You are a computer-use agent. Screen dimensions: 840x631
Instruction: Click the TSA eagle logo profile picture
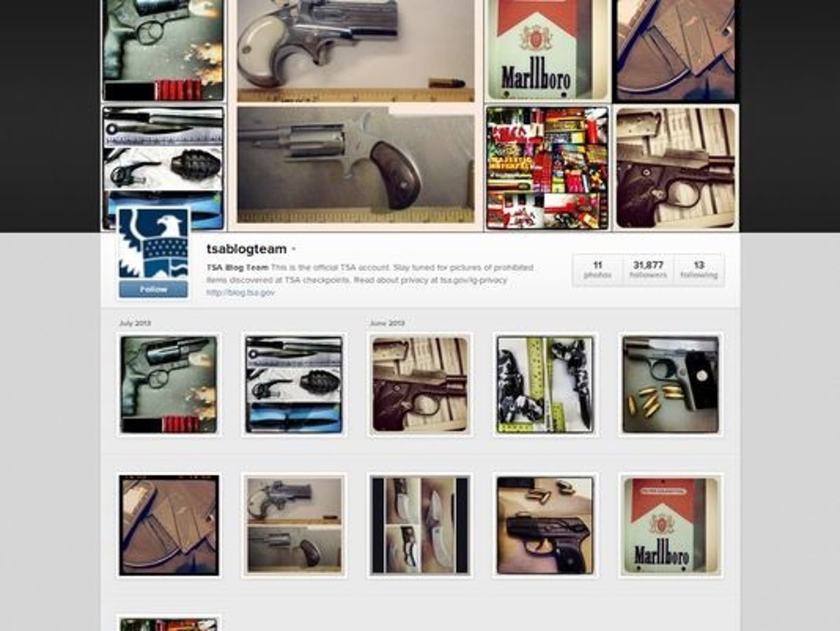coord(153,244)
